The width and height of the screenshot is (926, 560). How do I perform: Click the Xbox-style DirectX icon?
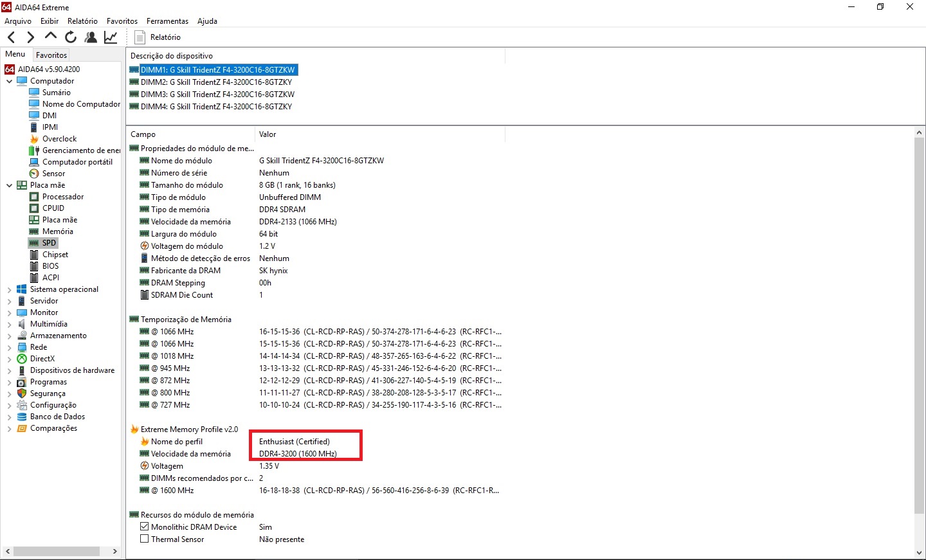[x=22, y=359]
